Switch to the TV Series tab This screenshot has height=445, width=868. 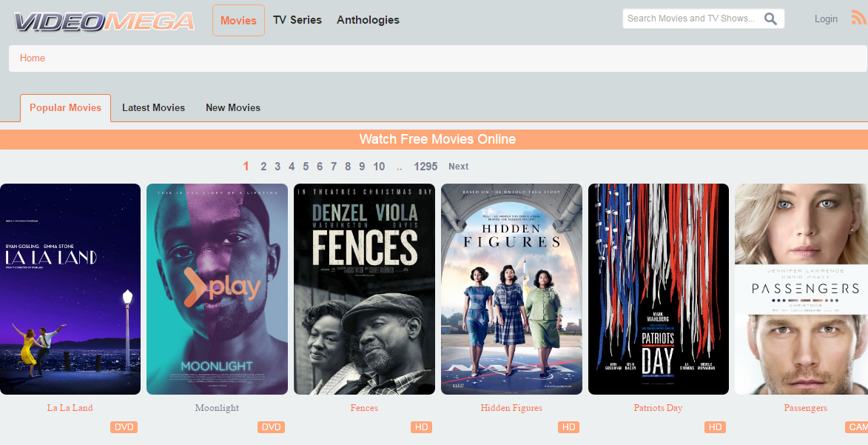(x=297, y=20)
